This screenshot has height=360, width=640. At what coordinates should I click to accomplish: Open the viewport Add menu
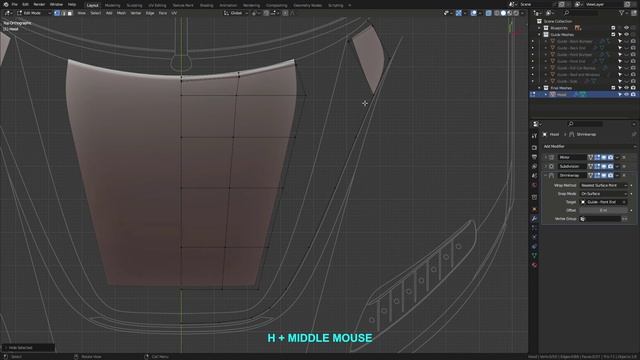(109, 13)
